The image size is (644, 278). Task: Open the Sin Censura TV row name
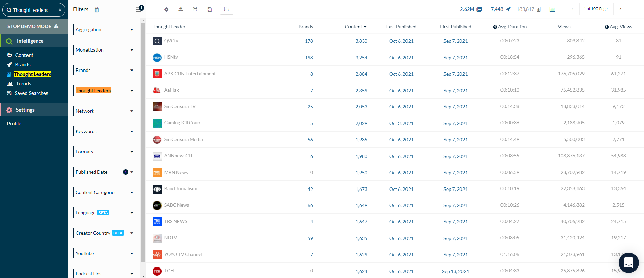pos(180,106)
